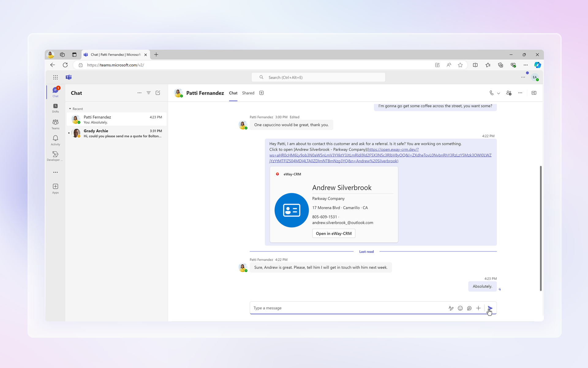Filter the chat list
Image resolution: width=588 pixels, height=368 pixels.
click(x=149, y=93)
